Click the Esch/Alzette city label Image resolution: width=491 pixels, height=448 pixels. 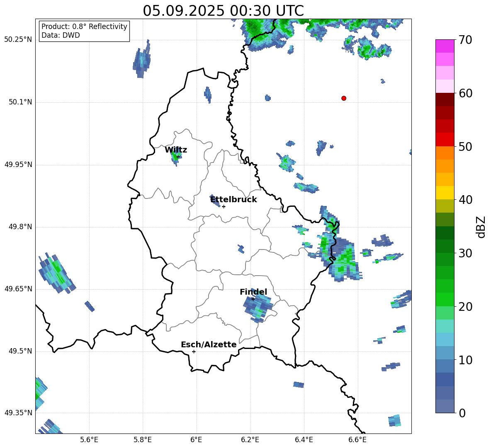pyautogui.click(x=209, y=344)
